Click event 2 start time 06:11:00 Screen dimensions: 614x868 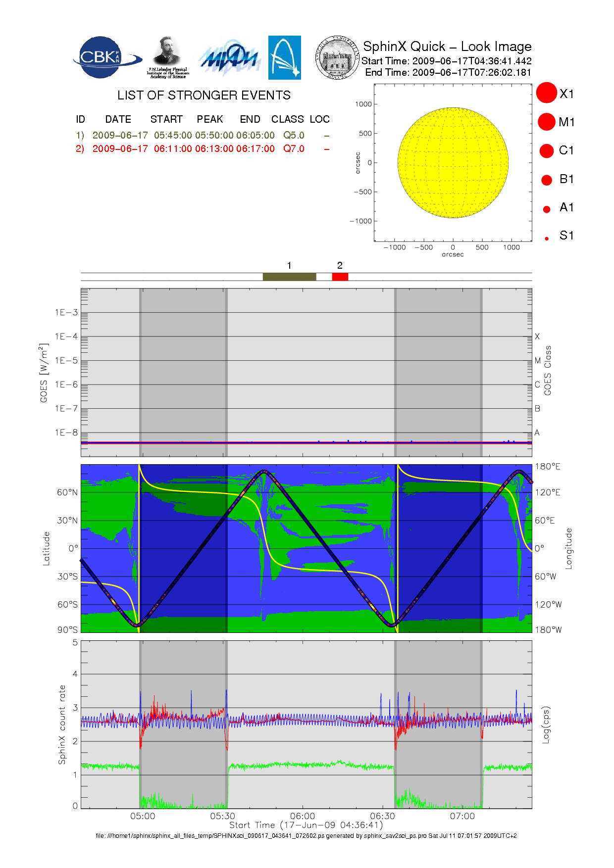coord(173,148)
